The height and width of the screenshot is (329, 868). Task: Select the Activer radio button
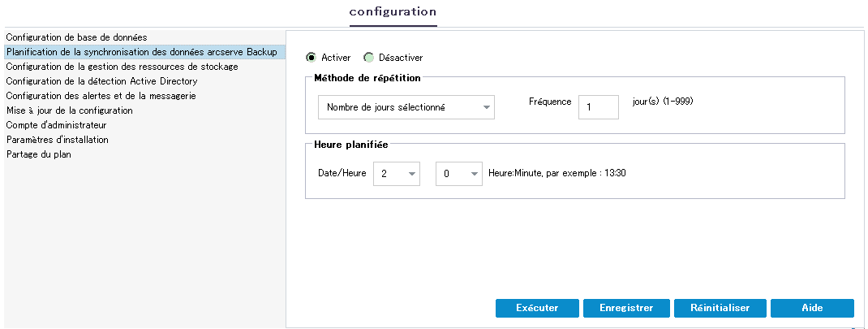[x=312, y=58]
